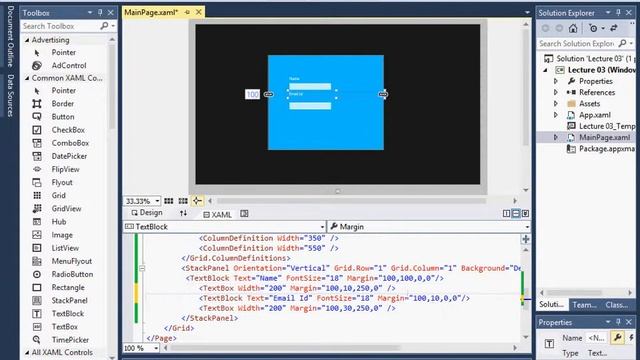Viewport: 640px width, 360px height.
Task: Choose the TextBox control in Toolbox
Action: point(64,327)
